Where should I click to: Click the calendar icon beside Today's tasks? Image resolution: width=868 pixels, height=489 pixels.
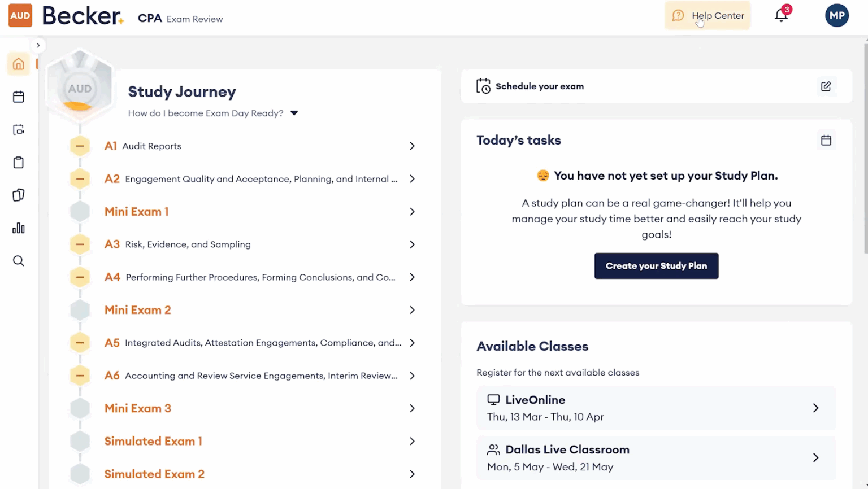coord(826,139)
